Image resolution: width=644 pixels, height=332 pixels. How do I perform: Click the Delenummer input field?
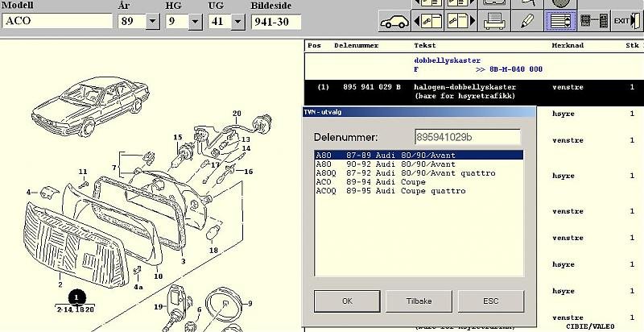pos(467,137)
